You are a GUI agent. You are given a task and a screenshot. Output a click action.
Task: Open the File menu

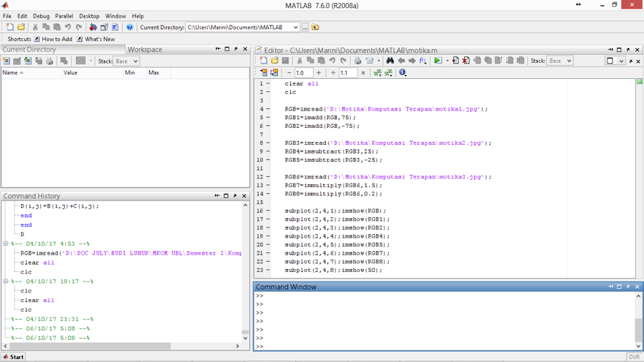coord(7,16)
